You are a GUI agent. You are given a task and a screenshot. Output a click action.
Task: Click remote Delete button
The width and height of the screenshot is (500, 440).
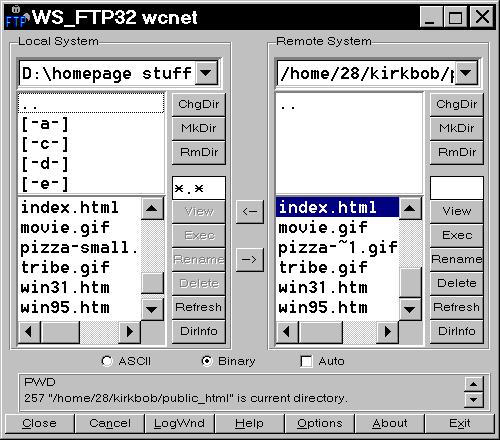[457, 283]
